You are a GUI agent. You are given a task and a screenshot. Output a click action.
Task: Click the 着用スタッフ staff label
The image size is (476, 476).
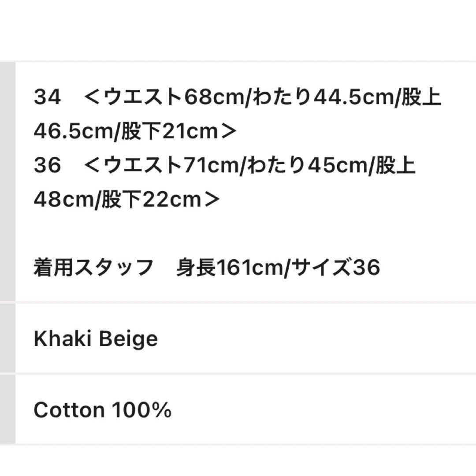tap(93, 268)
